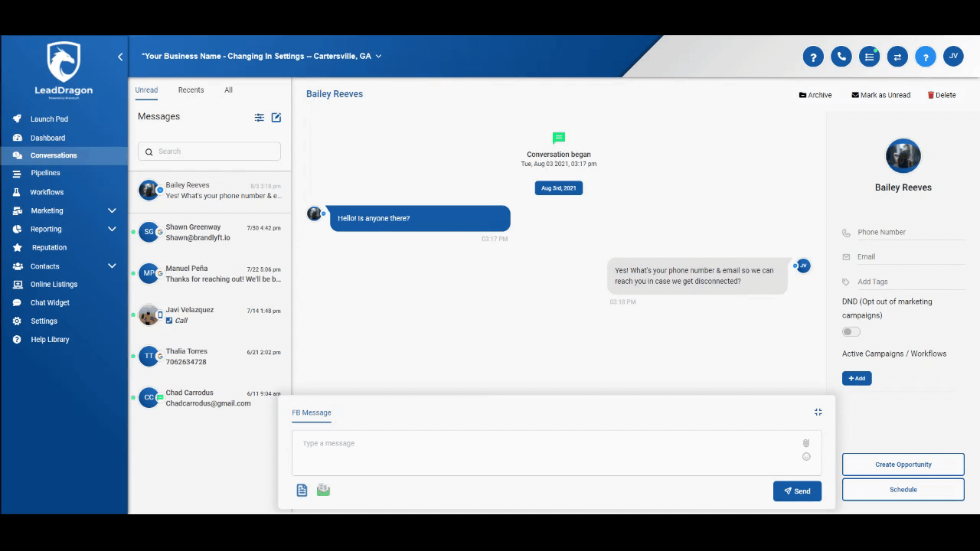Click the Send button
The height and width of the screenshot is (551, 980).
tap(797, 491)
